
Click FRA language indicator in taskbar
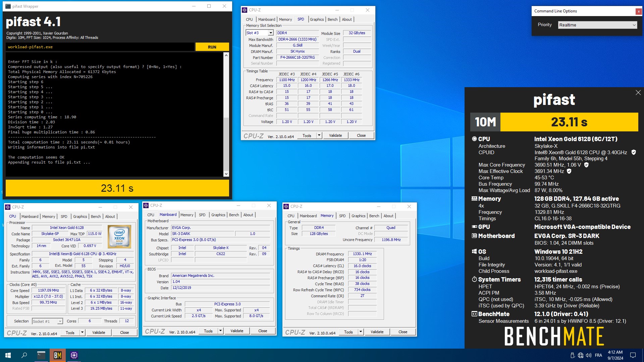[598, 355]
